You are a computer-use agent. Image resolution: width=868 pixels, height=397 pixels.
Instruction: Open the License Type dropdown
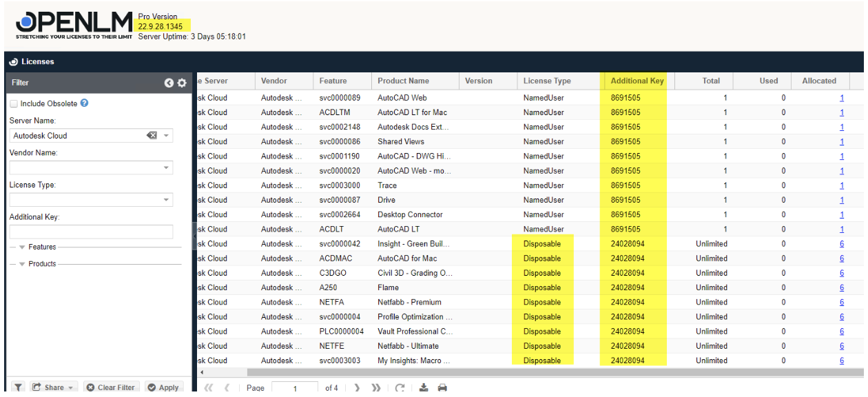[x=166, y=198]
